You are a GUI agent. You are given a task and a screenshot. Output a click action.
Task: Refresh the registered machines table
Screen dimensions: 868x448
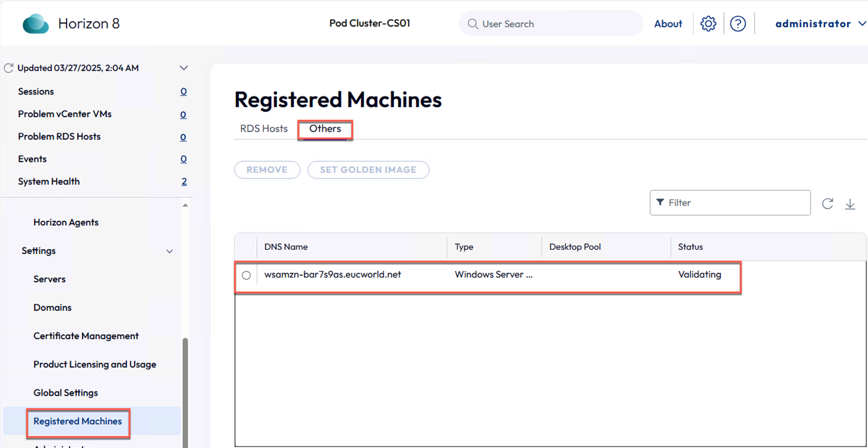pyautogui.click(x=827, y=204)
